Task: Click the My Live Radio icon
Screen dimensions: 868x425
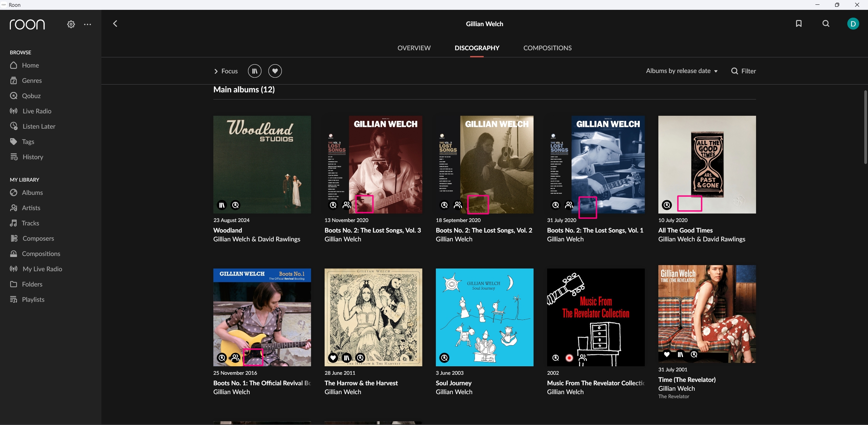Action: pos(14,269)
